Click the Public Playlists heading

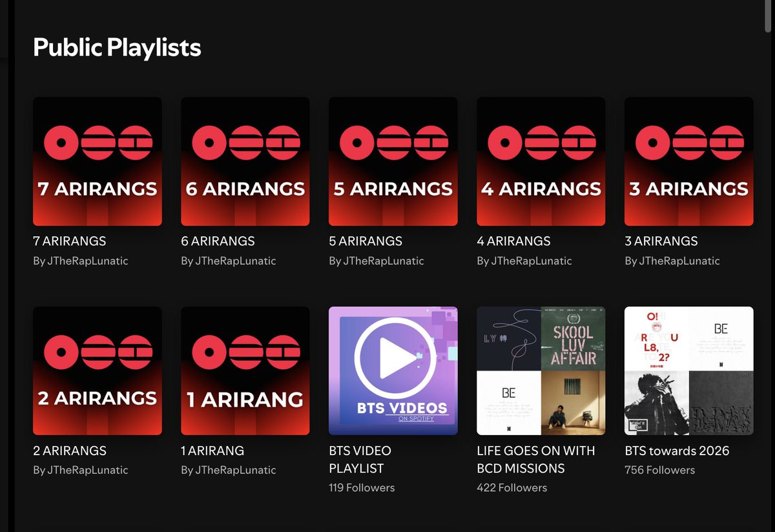point(117,47)
